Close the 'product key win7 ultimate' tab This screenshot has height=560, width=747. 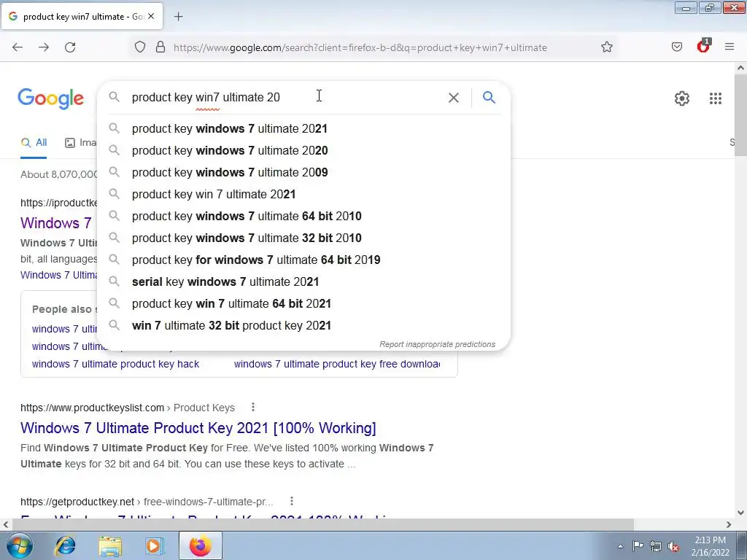[150, 16]
